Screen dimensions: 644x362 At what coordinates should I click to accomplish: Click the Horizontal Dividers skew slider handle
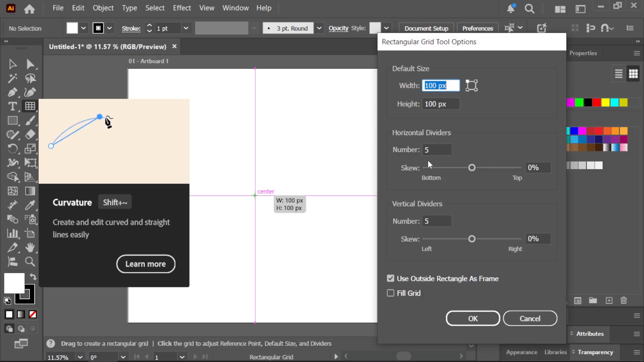(472, 168)
